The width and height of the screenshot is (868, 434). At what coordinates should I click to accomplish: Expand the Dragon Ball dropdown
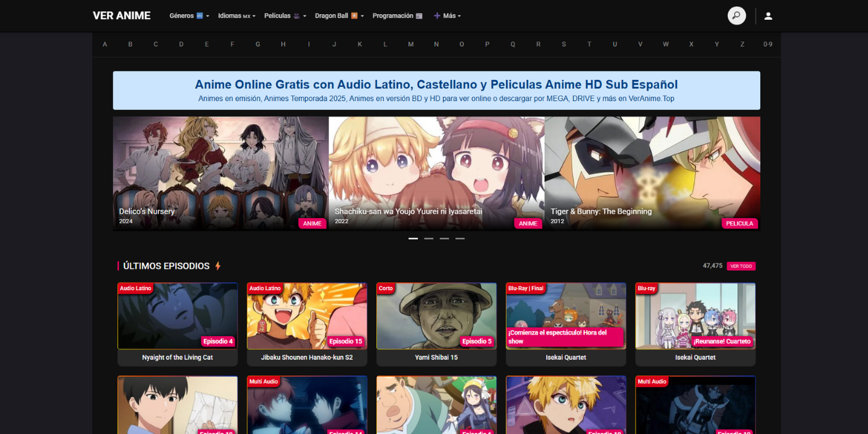point(339,16)
